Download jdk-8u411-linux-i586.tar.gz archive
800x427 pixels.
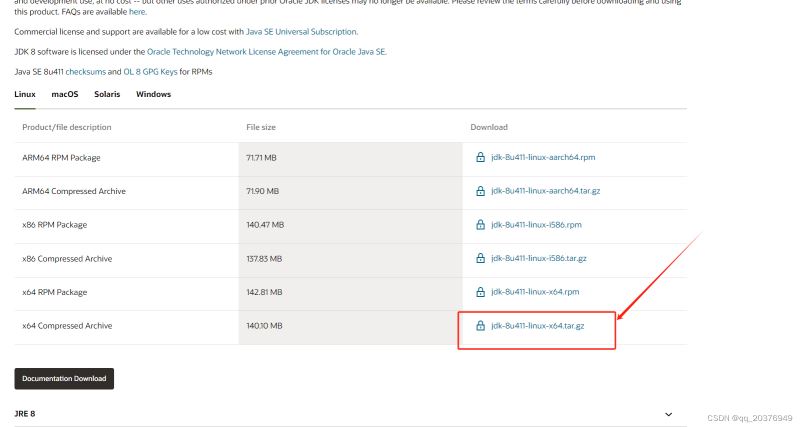tap(538, 258)
